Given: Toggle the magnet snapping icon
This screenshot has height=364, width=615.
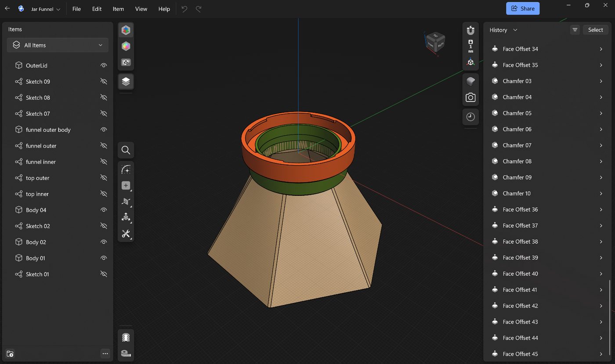Looking at the screenshot, I should (x=470, y=30).
